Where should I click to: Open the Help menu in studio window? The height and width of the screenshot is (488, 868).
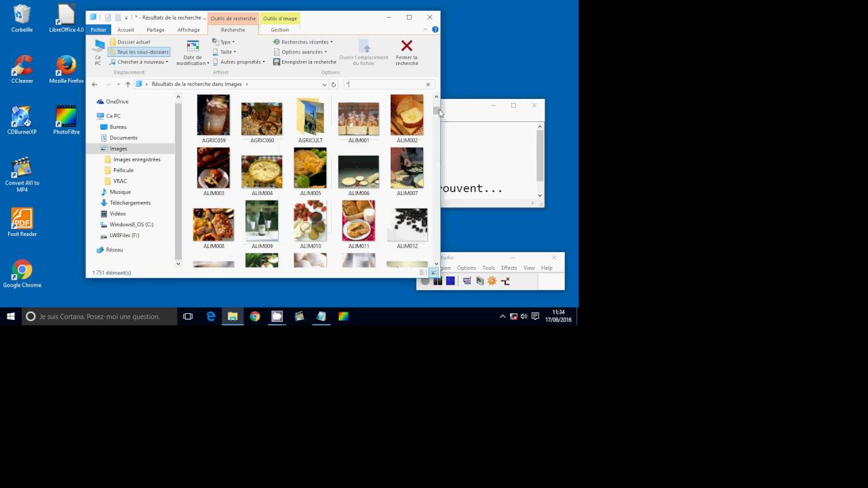pyautogui.click(x=547, y=268)
